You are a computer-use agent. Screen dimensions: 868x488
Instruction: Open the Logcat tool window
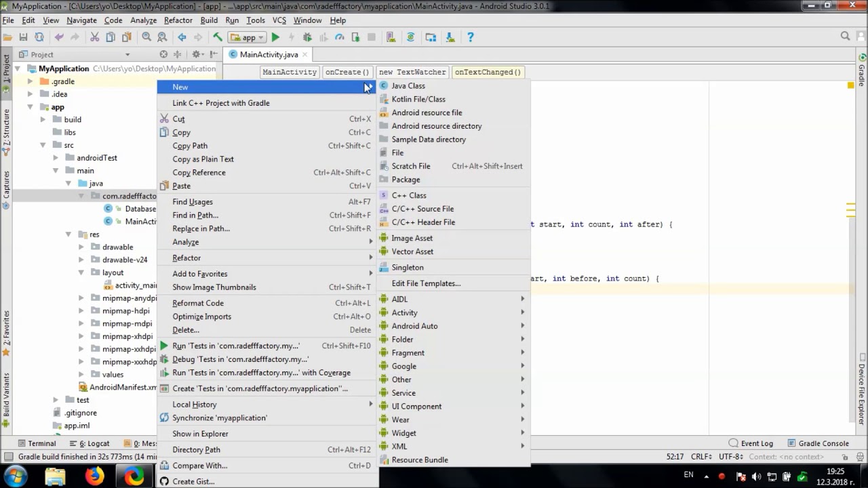coord(89,443)
